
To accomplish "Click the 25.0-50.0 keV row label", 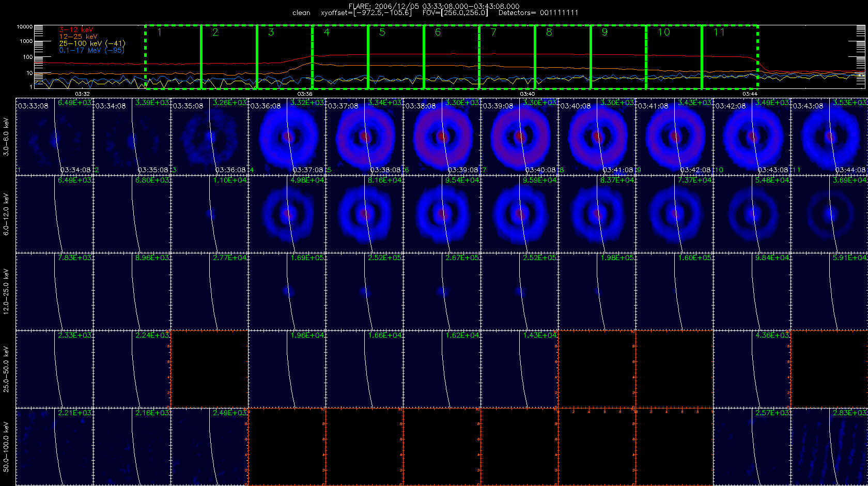I will (6, 369).
